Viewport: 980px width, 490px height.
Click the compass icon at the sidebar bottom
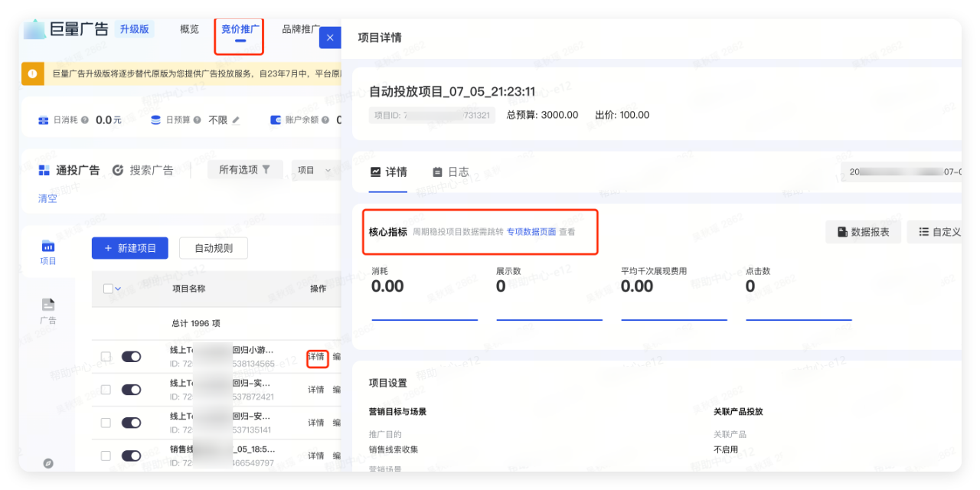click(48, 463)
